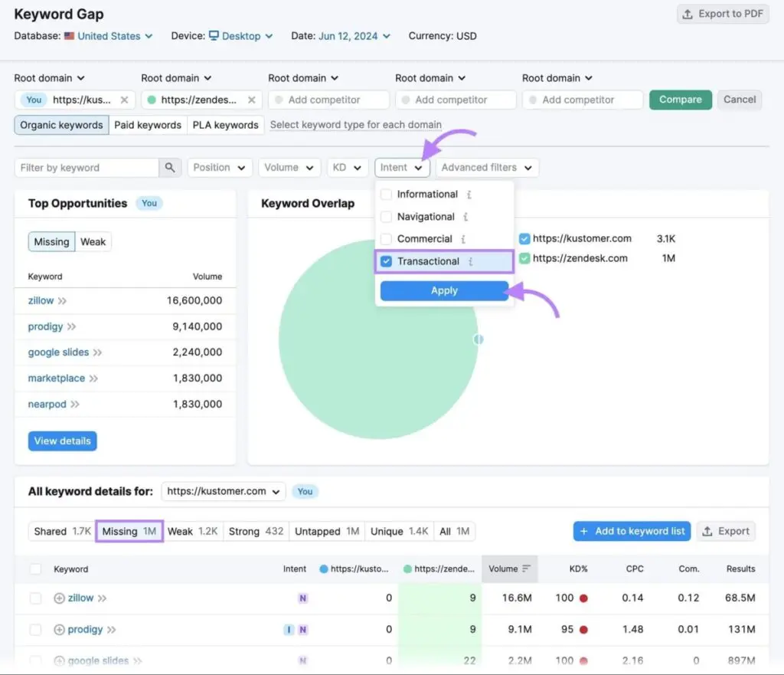Image resolution: width=784 pixels, height=675 pixels.
Task: Click info icon next to Informational
Action: 468,195
